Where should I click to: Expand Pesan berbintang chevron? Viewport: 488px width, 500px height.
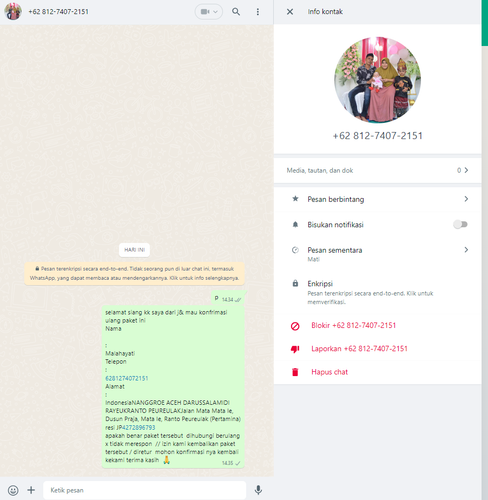coord(466,199)
